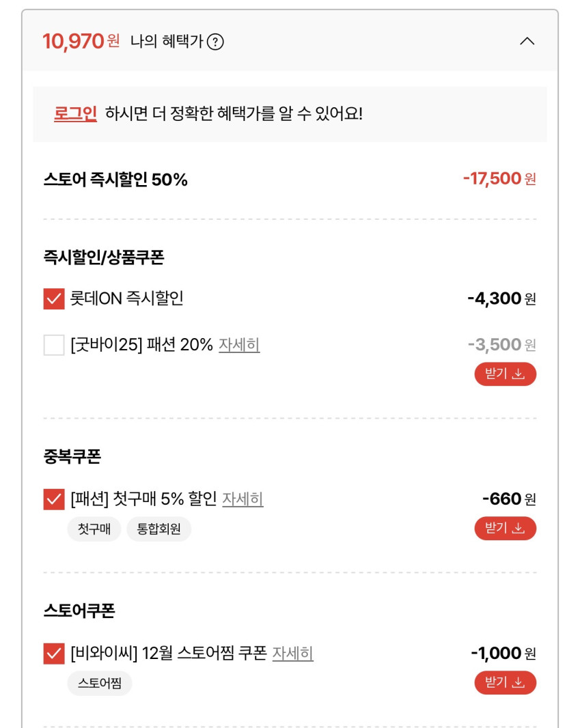580x728 pixels.
Task: View 자세히 details for 첫구매 5% 할인
Action: [x=243, y=499]
